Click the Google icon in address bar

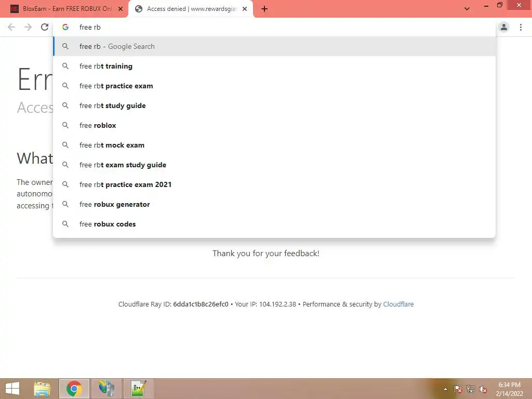[x=65, y=27]
